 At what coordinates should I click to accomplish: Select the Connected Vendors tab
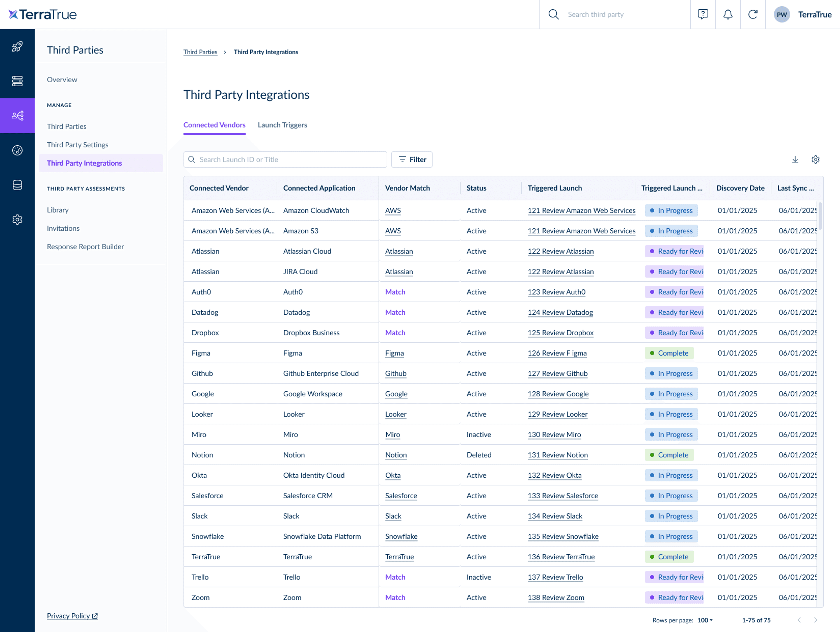(214, 125)
